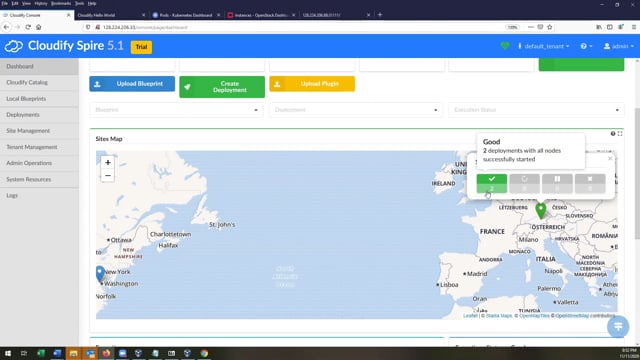Open Deployments page in sidebar
This screenshot has height=360, width=640.
click(x=39, y=115)
